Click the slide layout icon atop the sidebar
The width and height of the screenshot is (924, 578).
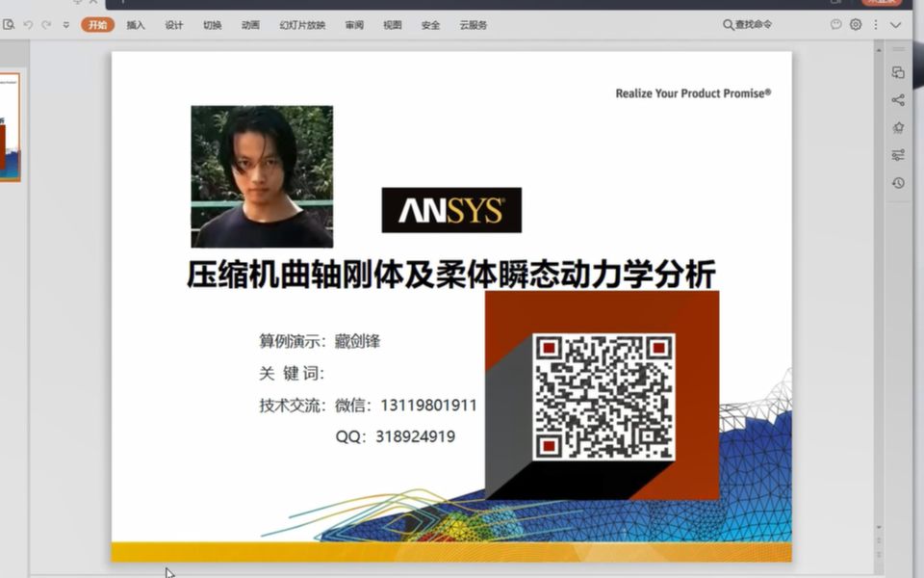point(897,72)
